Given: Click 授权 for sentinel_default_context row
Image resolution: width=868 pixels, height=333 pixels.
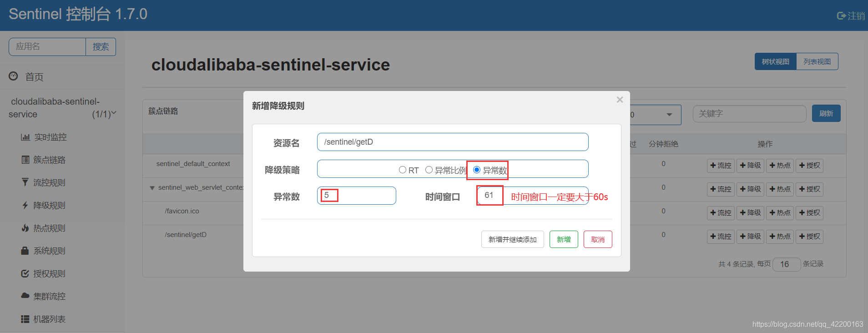Looking at the screenshot, I should [809, 166].
